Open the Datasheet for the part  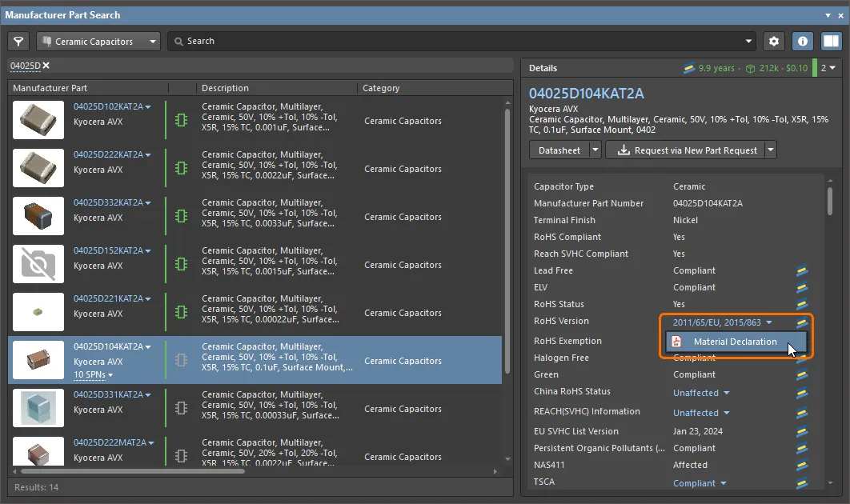(559, 150)
